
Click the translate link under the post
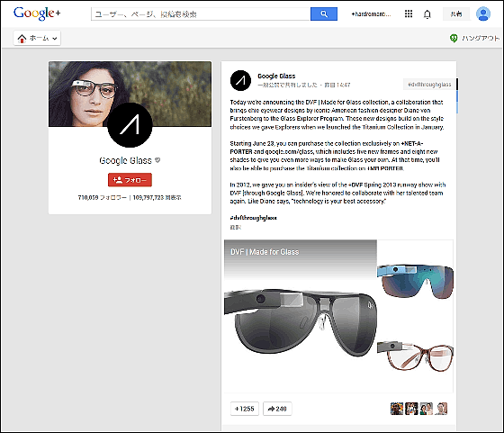[x=235, y=227]
